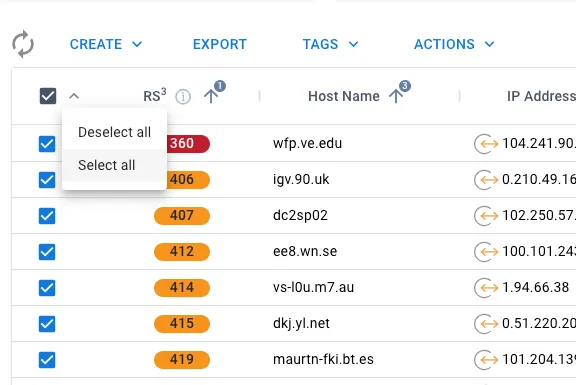Image resolution: width=576 pixels, height=385 pixels.
Task: Choose Select all from menu
Action: [114, 165]
